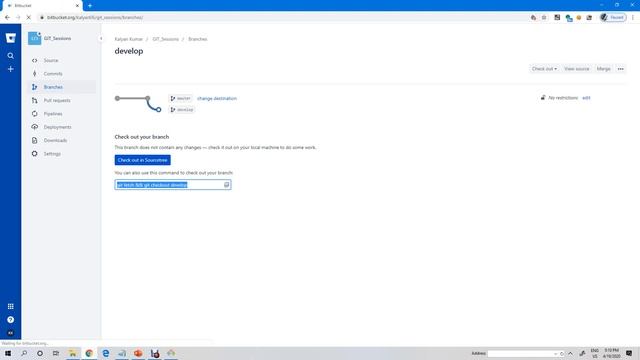
Task: Open the more actions ellipsis menu
Action: tap(621, 69)
